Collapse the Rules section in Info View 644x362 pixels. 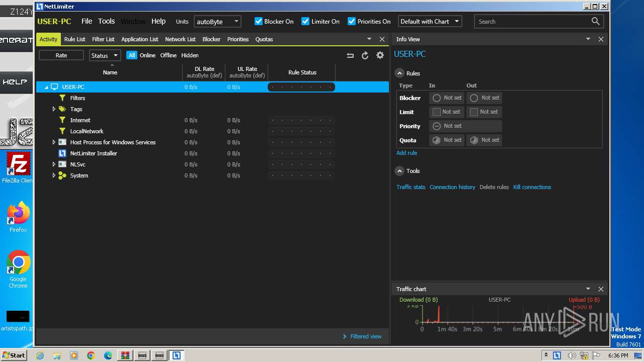(x=399, y=73)
